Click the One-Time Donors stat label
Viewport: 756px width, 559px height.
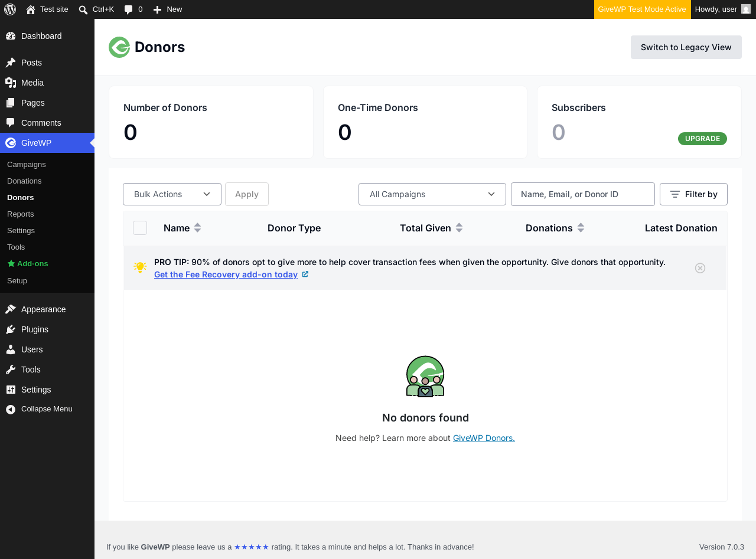(x=378, y=107)
